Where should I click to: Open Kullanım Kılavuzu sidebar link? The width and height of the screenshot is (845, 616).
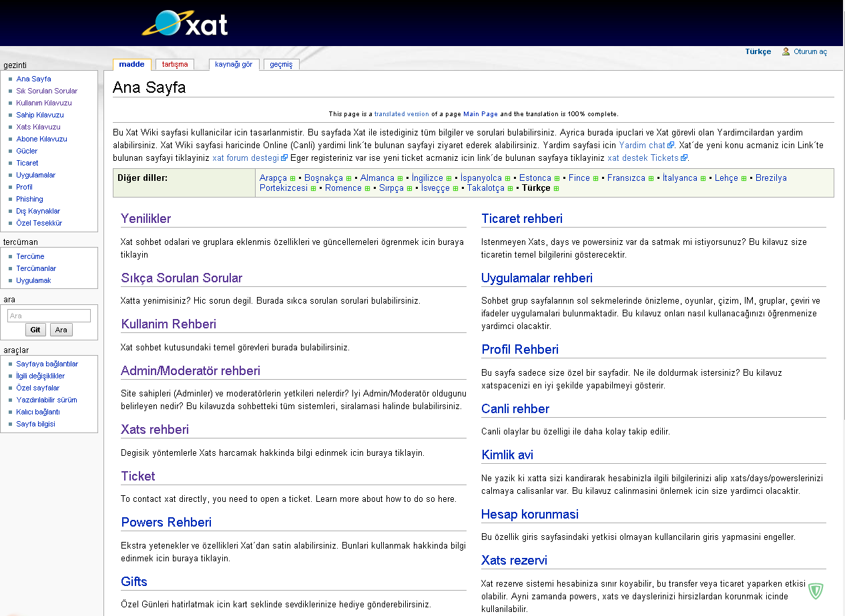tap(44, 103)
